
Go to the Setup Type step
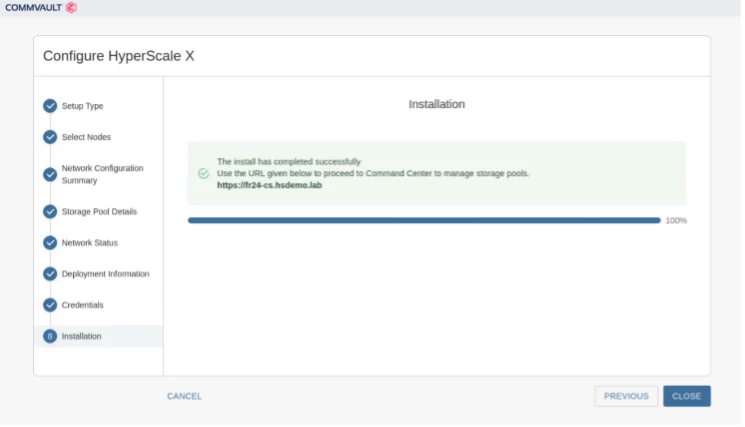pyautogui.click(x=83, y=106)
